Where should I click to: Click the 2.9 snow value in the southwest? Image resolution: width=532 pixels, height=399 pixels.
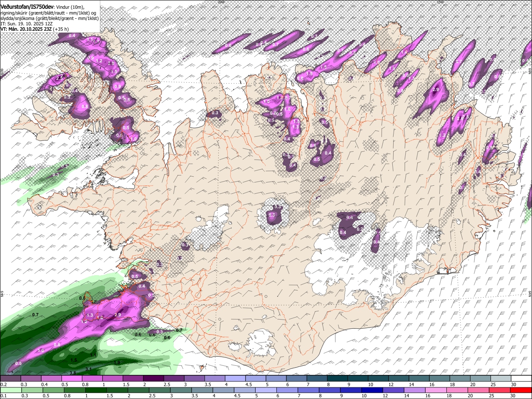117,315
